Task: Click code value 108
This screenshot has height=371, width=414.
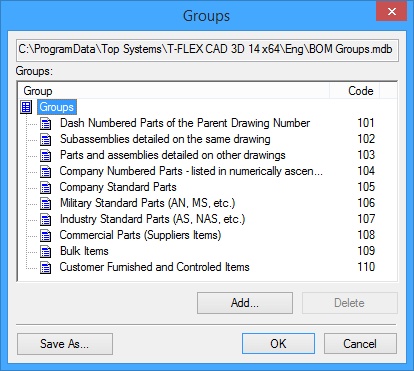Action: click(366, 235)
